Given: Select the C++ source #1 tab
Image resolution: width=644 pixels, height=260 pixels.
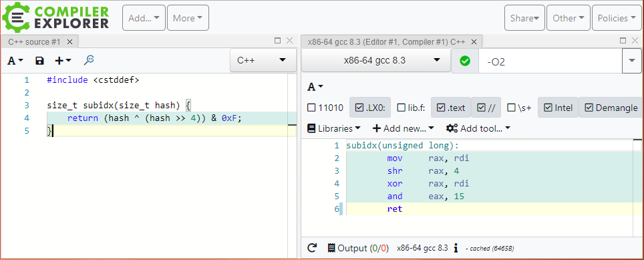Looking at the screenshot, I should click(x=34, y=41).
